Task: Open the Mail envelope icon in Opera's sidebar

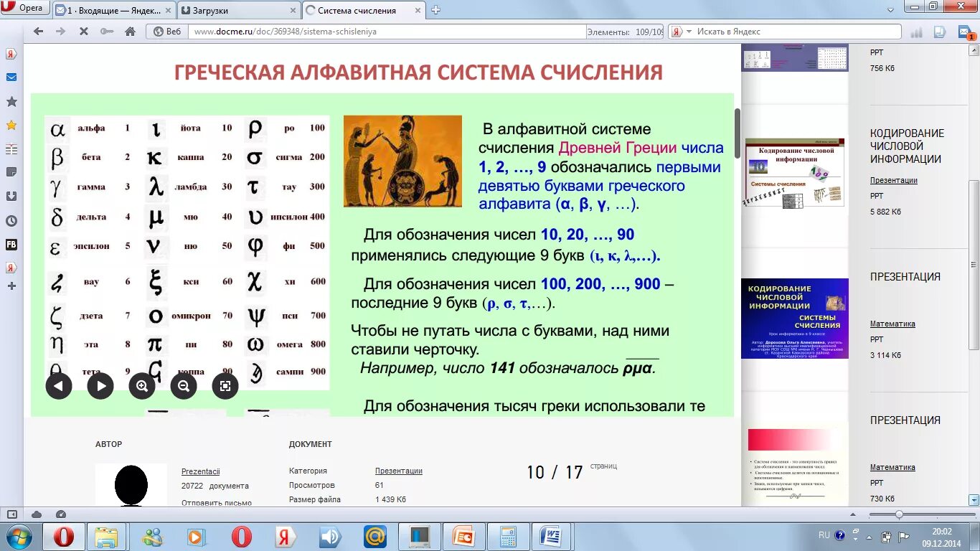Action: tap(11, 77)
